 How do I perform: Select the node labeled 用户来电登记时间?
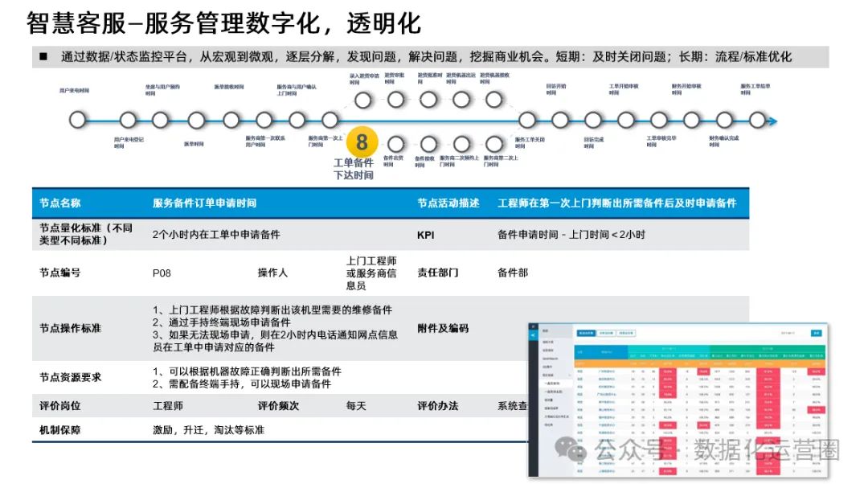128,120
